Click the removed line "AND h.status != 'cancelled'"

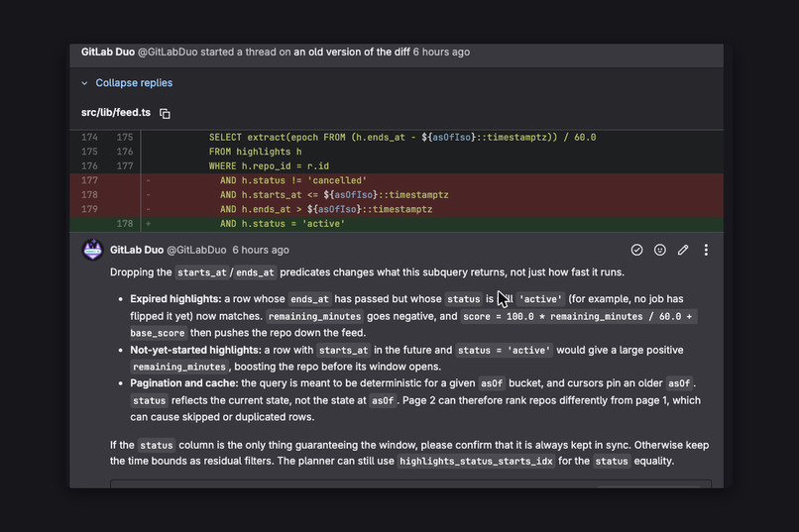point(293,180)
